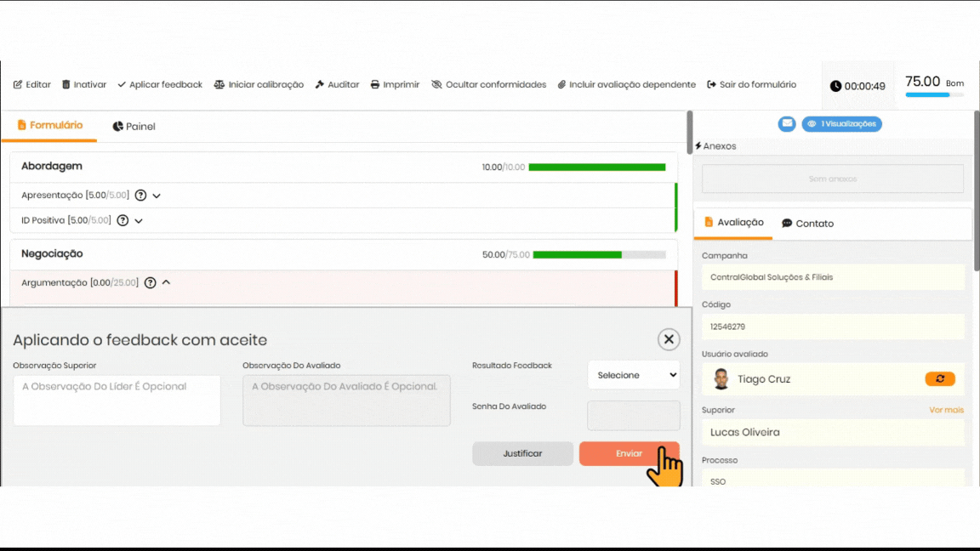Image resolution: width=980 pixels, height=551 pixels.
Task: Click help icon next to Apresentação
Action: (141, 196)
